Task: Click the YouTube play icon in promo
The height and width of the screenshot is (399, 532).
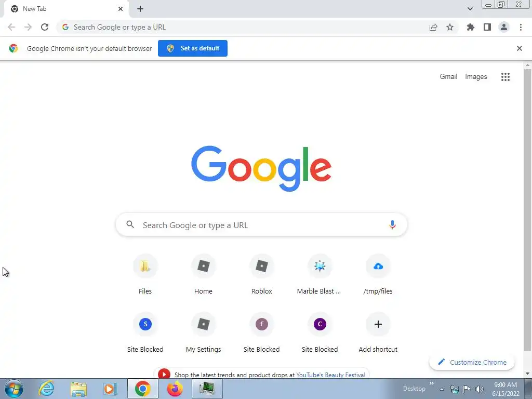Action: coord(164,374)
